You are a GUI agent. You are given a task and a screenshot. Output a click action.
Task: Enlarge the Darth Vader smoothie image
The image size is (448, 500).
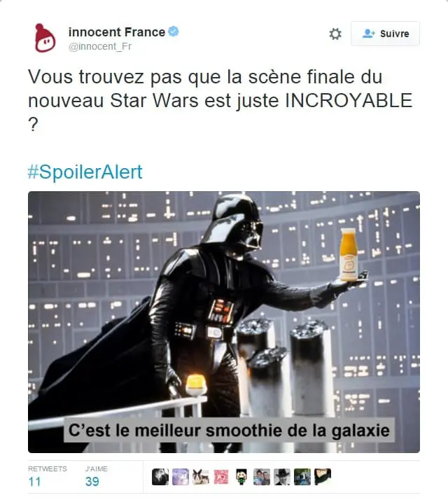pos(224,322)
